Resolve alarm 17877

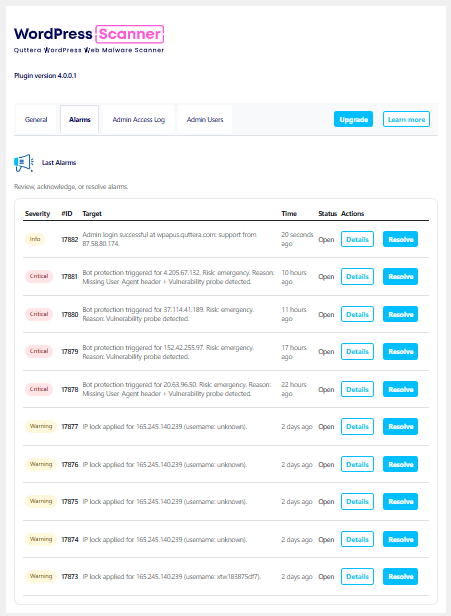(400, 427)
